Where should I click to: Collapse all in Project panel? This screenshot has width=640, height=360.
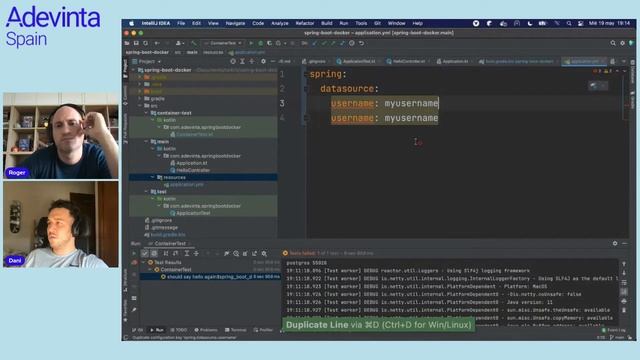pyautogui.click(x=252, y=62)
